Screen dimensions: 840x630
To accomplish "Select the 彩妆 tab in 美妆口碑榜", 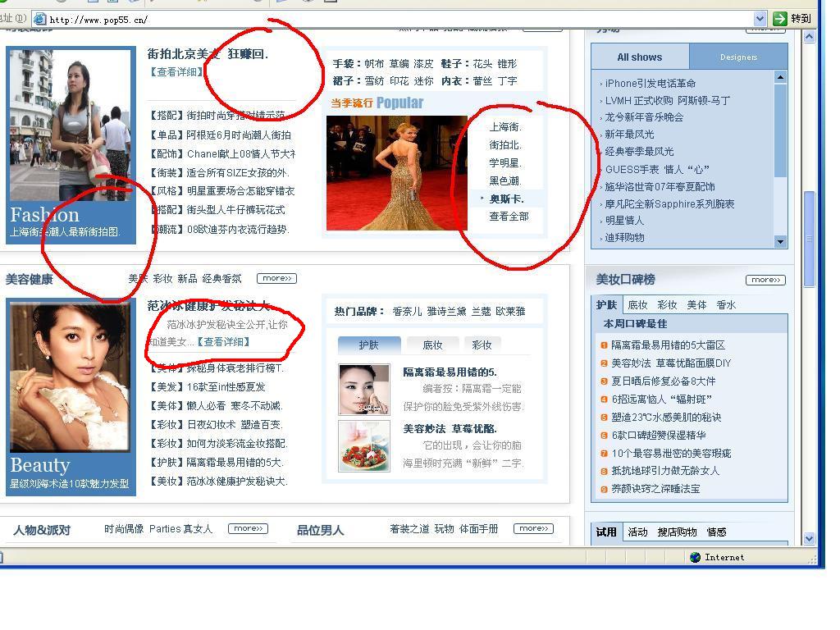I will pyautogui.click(x=667, y=305).
